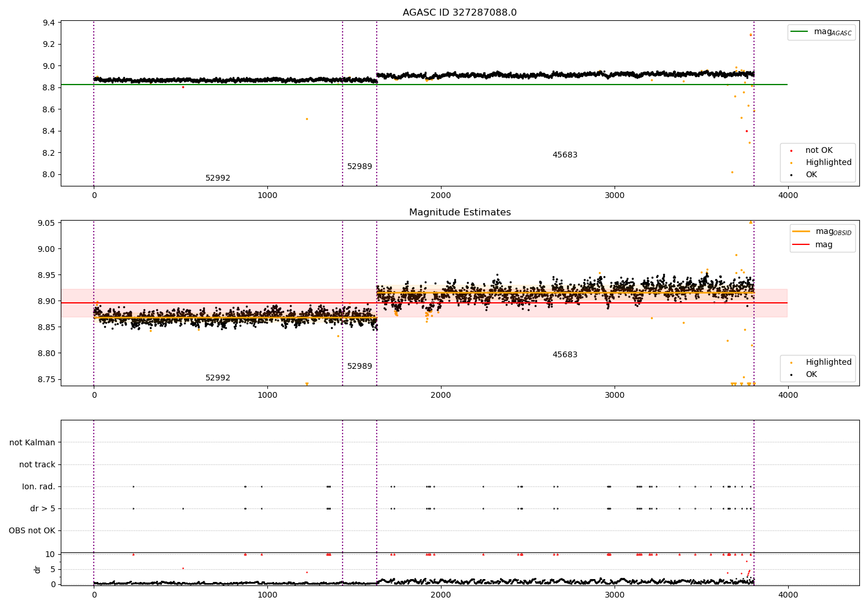868x608 pixels.
Task: Click the 8.2 tick on top plot
Action: coord(49,153)
